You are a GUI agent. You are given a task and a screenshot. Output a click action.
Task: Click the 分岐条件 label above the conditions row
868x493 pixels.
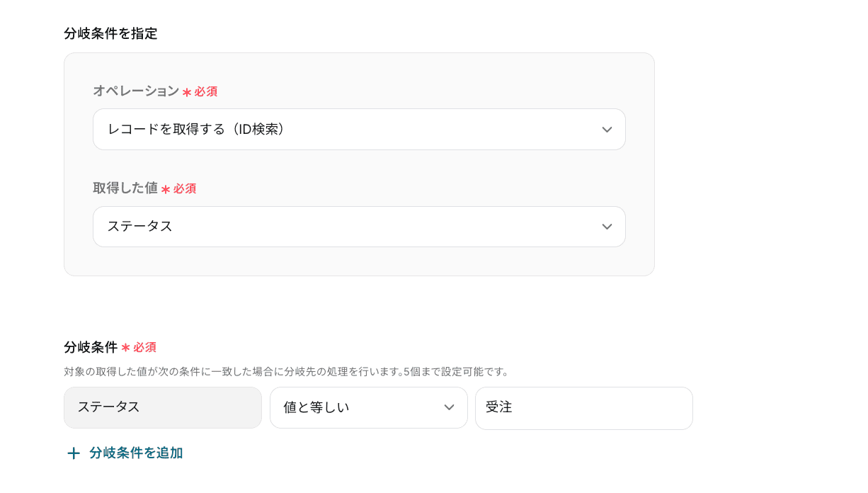[x=91, y=347]
